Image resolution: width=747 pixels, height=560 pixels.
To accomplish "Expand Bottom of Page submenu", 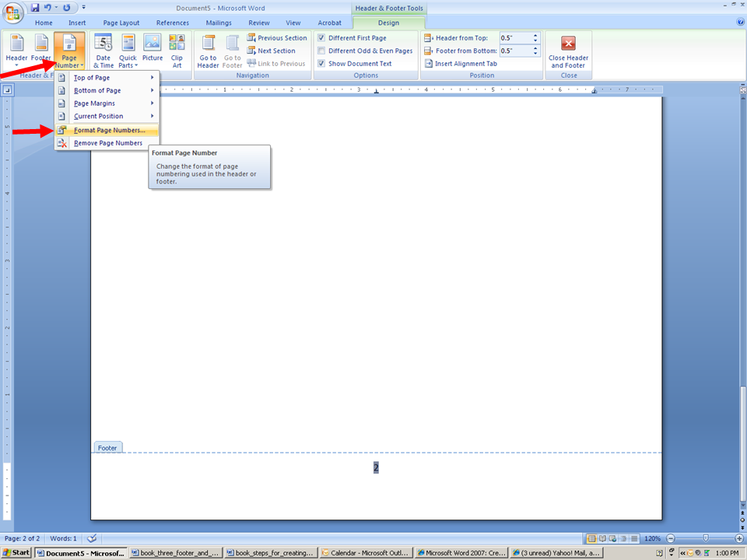I will 107,90.
